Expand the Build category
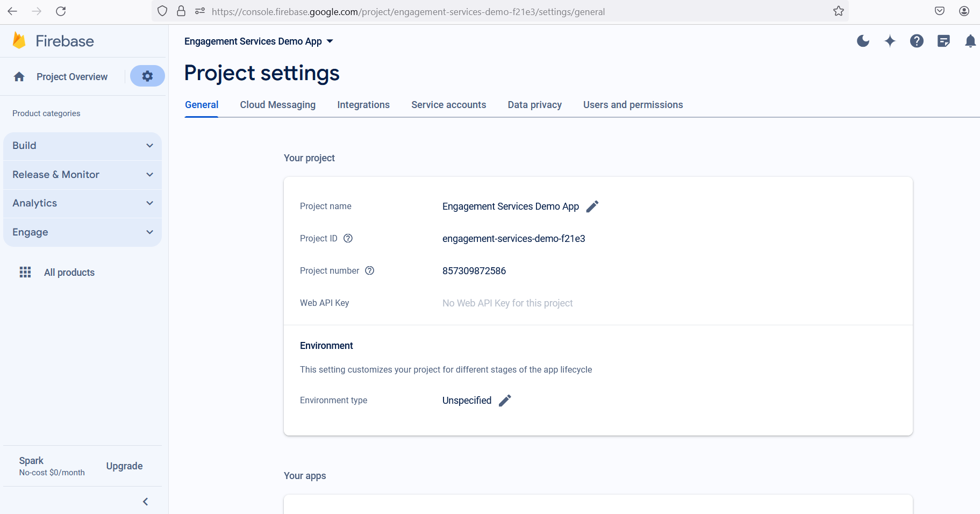Viewport: 980px width, 514px height. click(82, 146)
